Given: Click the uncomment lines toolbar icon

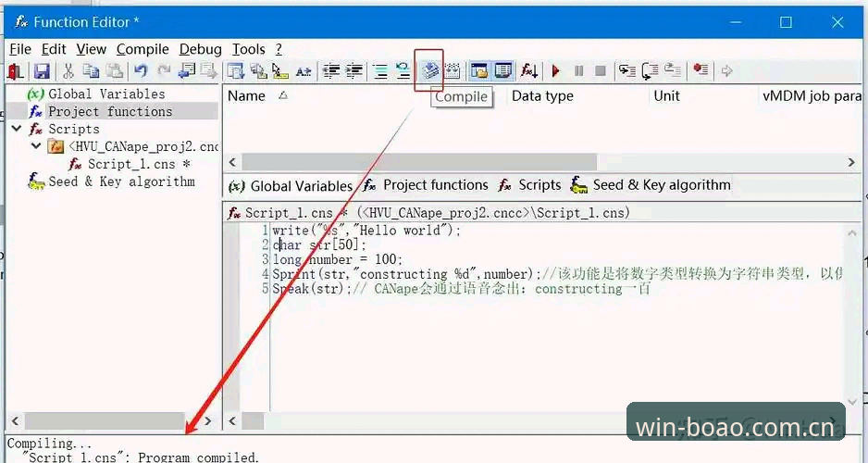Looking at the screenshot, I should point(403,71).
